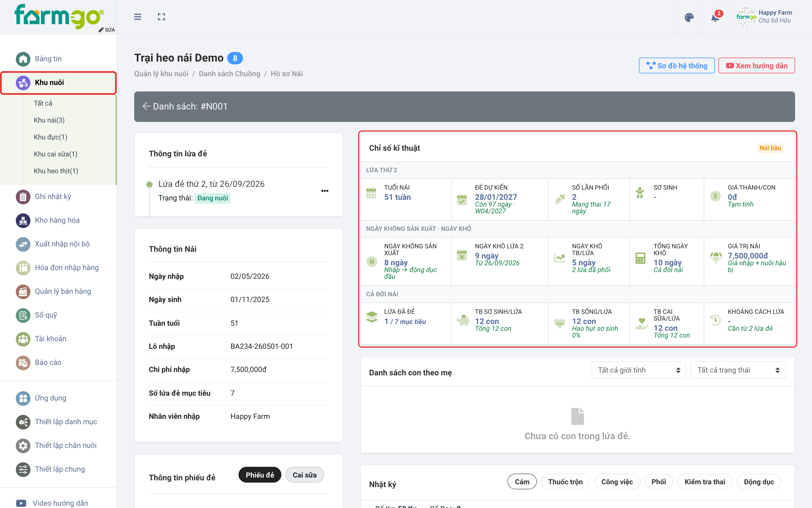
Task: Click the fullscreen expand icon
Action: click(x=161, y=17)
